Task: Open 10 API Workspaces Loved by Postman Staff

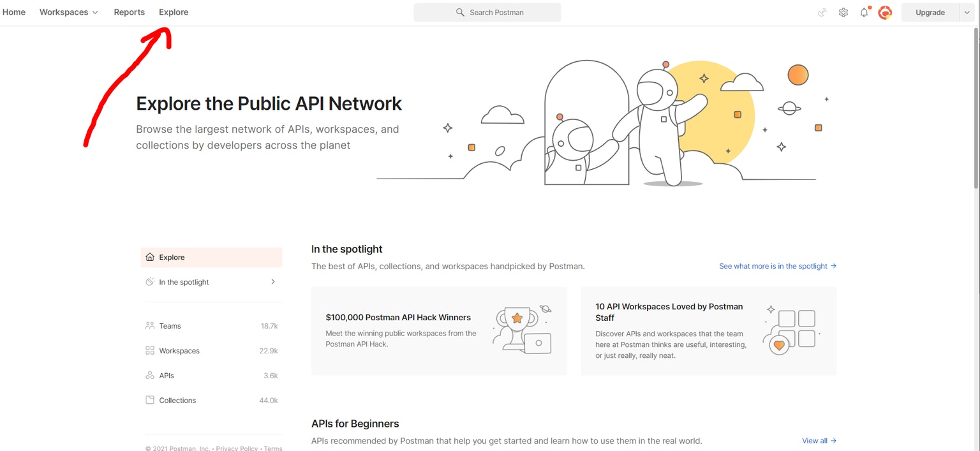Action: (x=709, y=330)
